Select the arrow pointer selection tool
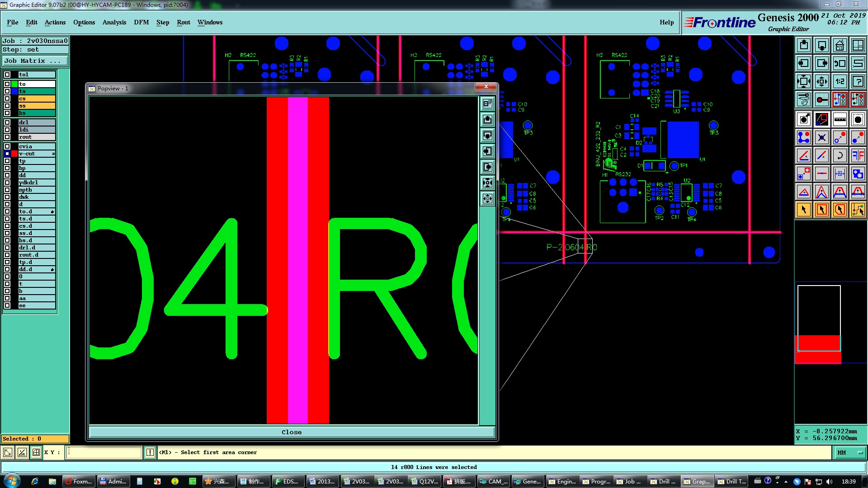The width and height of the screenshot is (868, 488). 804,210
